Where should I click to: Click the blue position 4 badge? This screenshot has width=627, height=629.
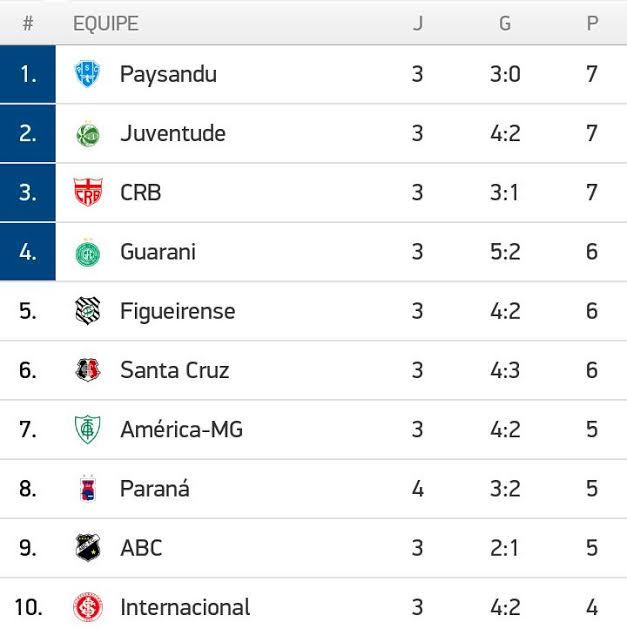tap(28, 252)
